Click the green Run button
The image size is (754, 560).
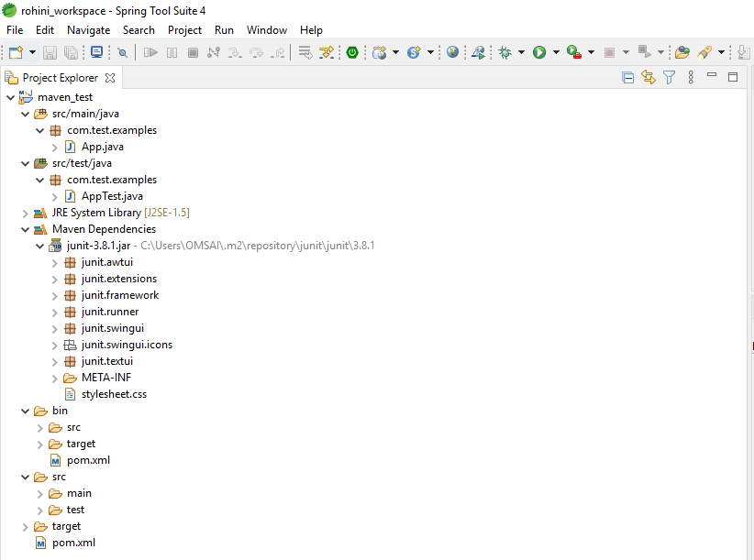539,52
